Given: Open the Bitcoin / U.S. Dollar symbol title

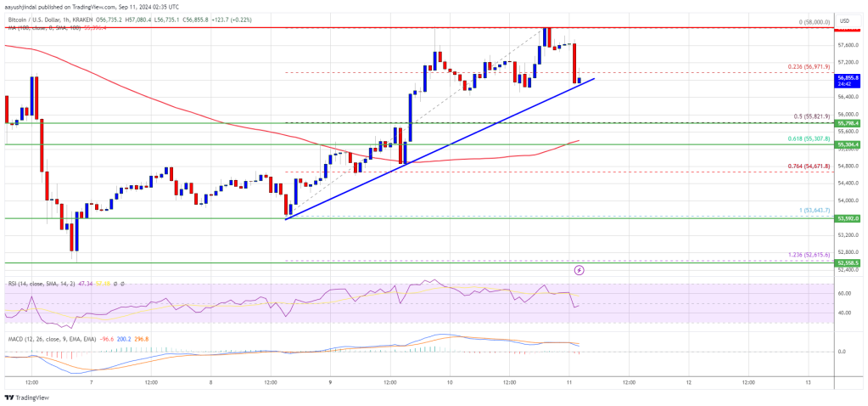Looking at the screenshot, I should (37, 20).
